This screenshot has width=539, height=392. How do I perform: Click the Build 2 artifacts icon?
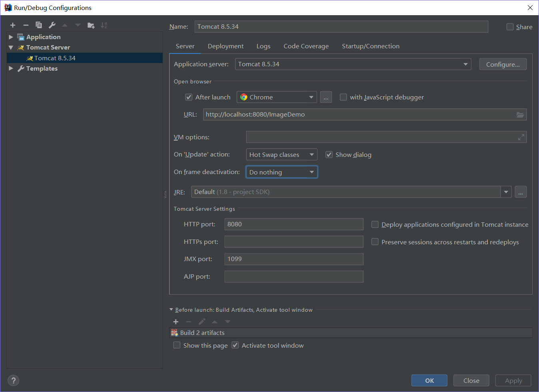pyautogui.click(x=175, y=333)
